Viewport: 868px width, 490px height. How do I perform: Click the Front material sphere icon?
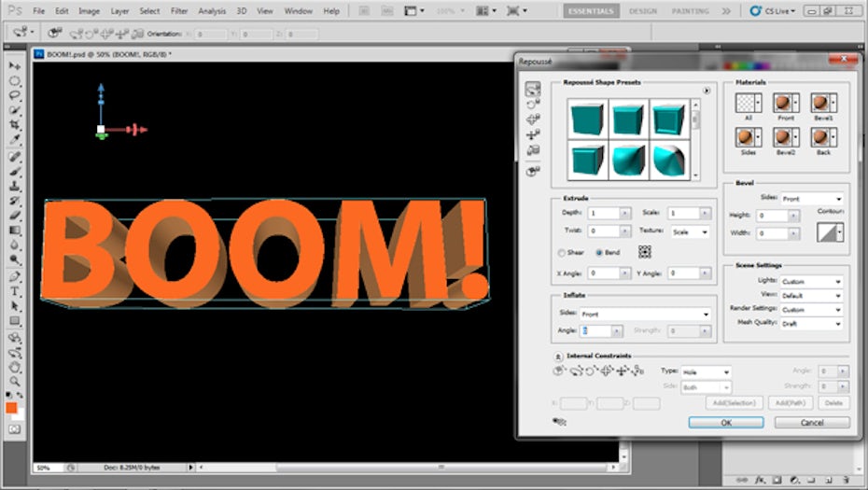coord(782,104)
